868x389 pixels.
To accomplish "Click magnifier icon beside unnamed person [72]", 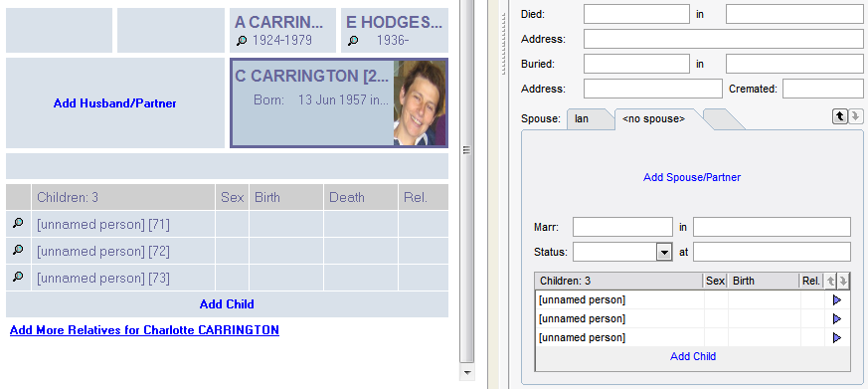I will coord(18,250).
